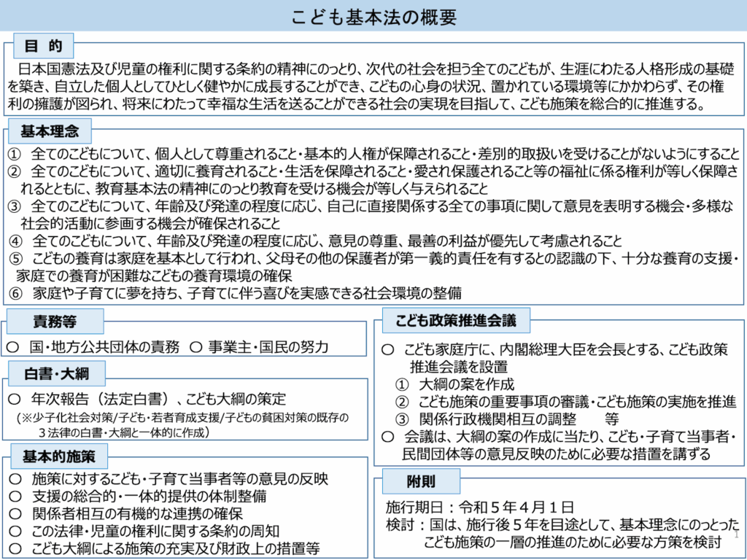Viewport: 747px width, 560px height.
Task: Click the page number 1 at bottom right
Action: tap(737, 535)
